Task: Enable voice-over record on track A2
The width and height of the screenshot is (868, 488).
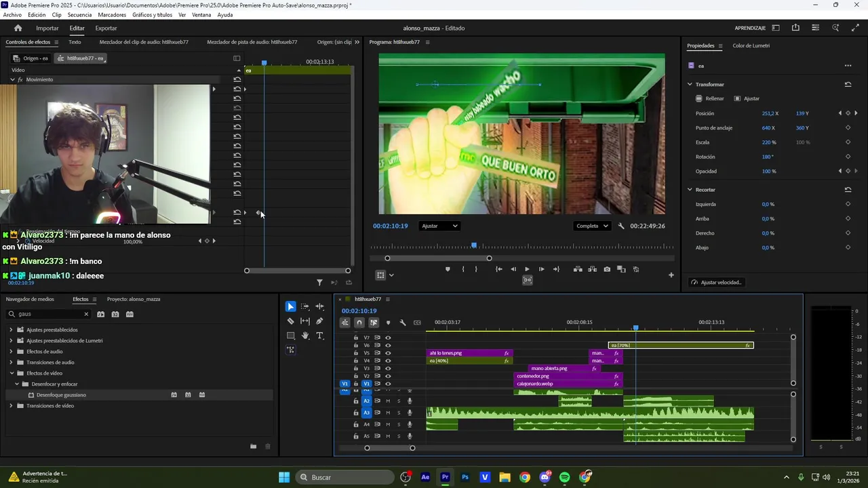Action: [410, 401]
